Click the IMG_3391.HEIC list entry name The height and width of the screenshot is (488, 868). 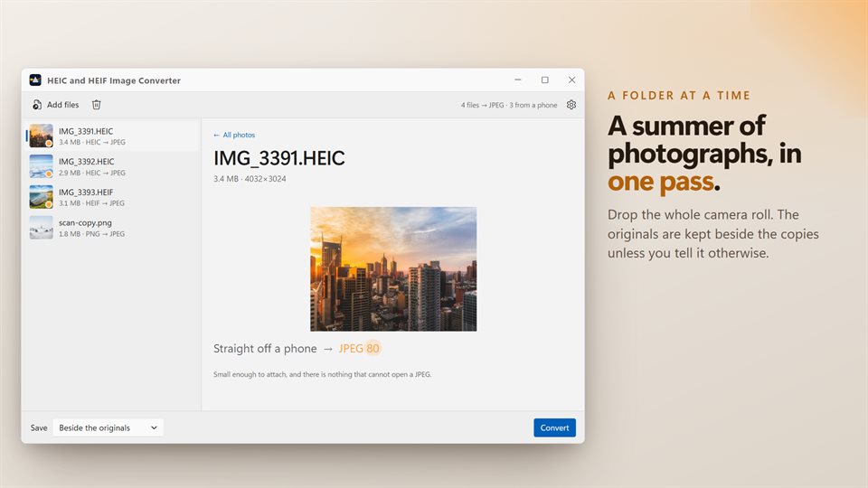pyautogui.click(x=86, y=131)
